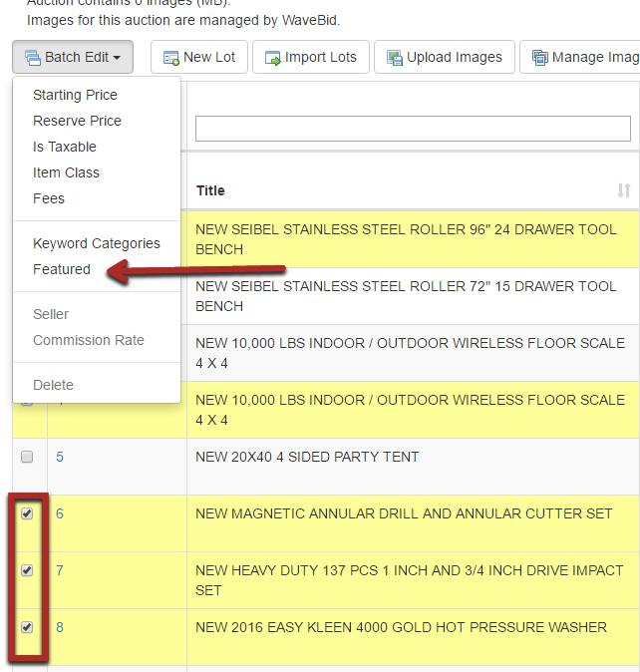Click the New Lot icon
Screen dimensions: 640x672
(x=171, y=58)
